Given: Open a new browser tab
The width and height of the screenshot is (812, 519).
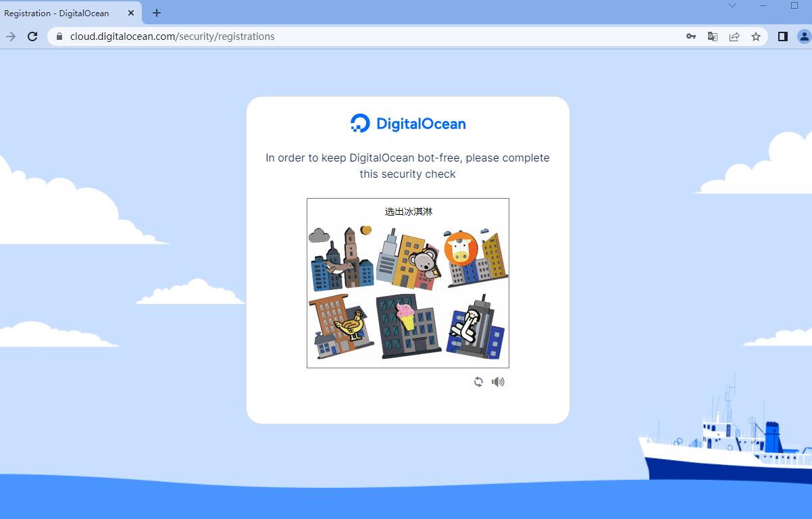Looking at the screenshot, I should click(157, 13).
